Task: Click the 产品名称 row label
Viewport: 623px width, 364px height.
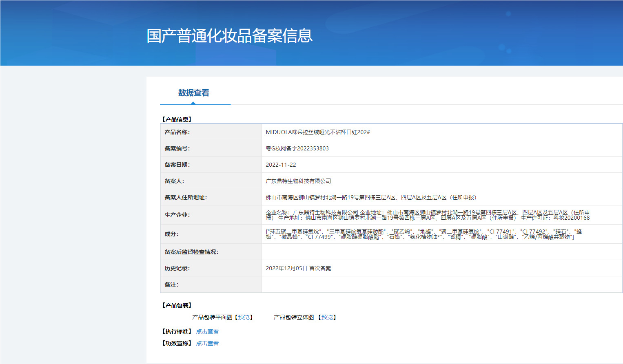Action: 177,132
